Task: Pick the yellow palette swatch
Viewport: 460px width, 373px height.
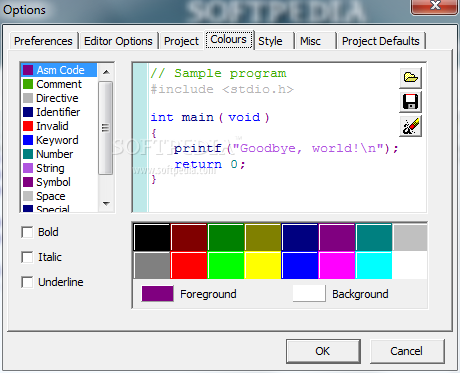Action: (x=263, y=265)
